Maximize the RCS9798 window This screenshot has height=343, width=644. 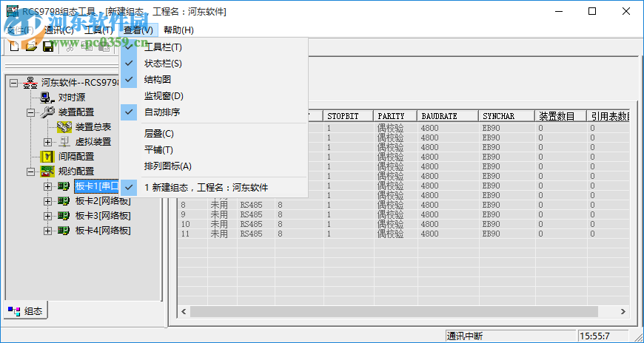[592, 12]
